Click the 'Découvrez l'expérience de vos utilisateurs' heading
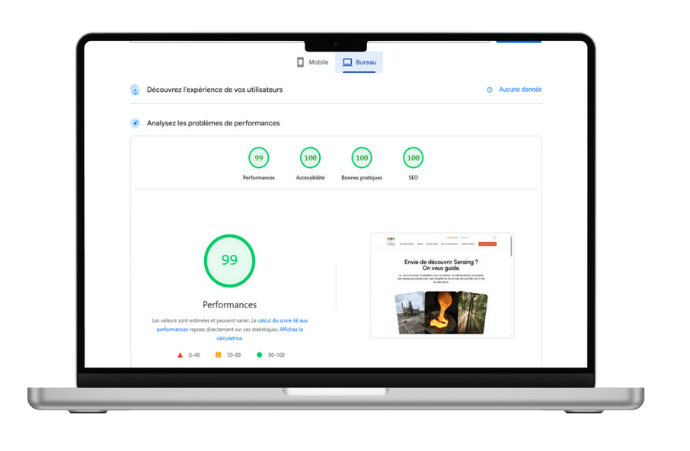This screenshot has width=690, height=451. [x=214, y=90]
